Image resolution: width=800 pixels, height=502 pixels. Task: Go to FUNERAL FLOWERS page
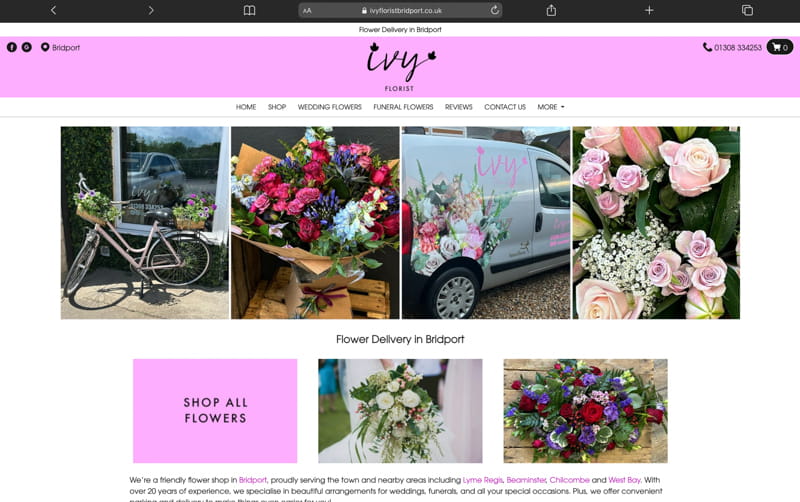tap(403, 107)
